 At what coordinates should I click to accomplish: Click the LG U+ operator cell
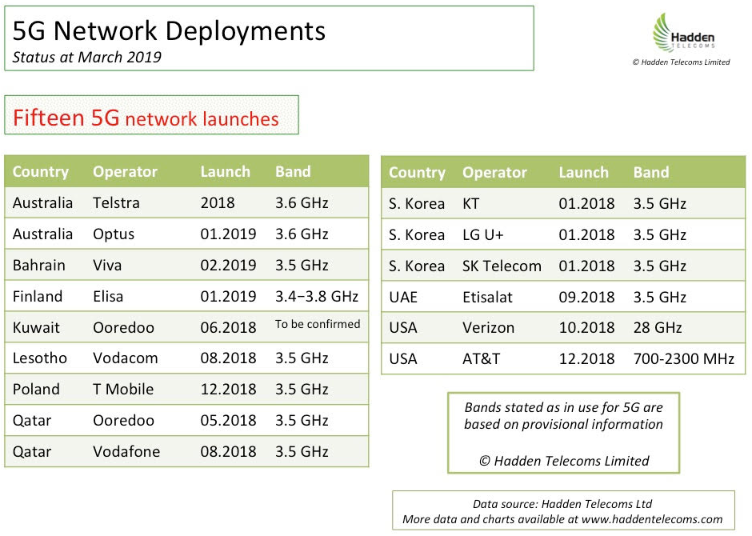click(x=484, y=234)
